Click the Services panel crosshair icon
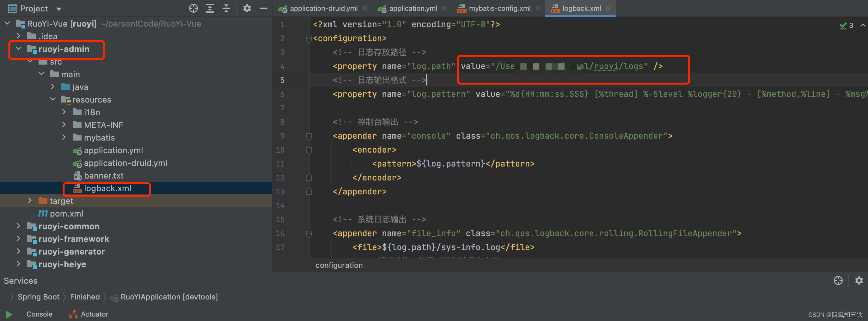Viewport: 868px width, 321px height. (838, 280)
